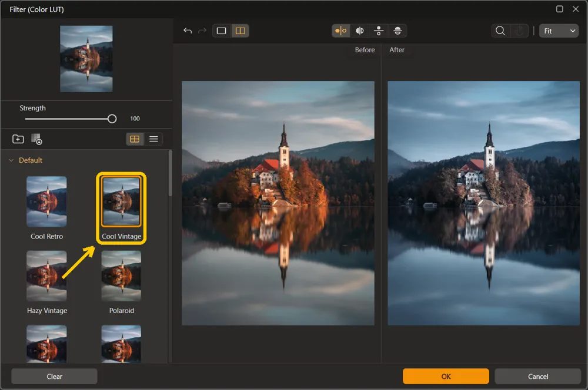Click the Strength slider handle

pos(112,119)
